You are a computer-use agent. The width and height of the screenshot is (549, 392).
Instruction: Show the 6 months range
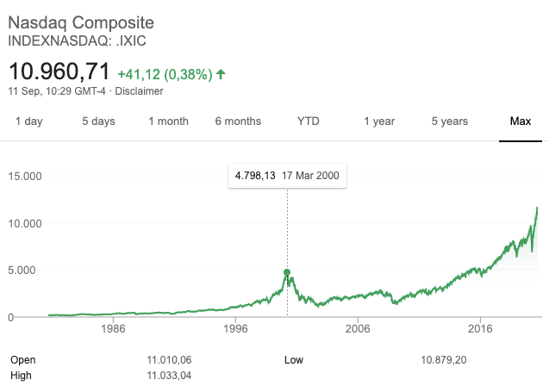coord(238,121)
